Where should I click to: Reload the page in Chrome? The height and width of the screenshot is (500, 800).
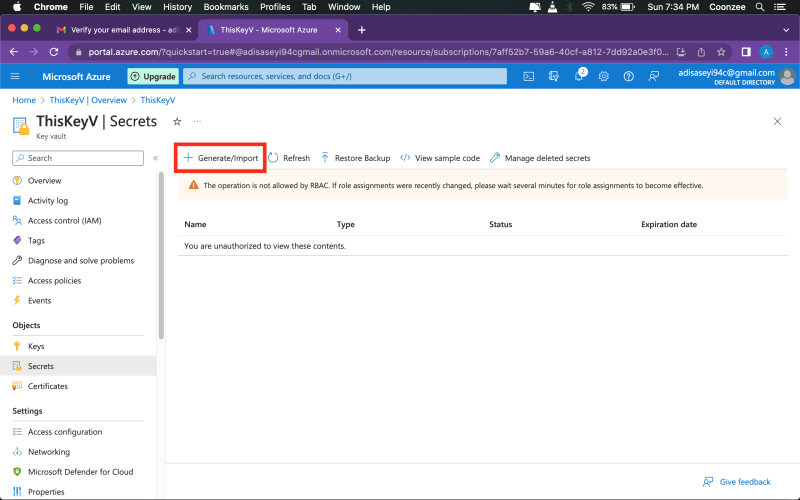click(54, 52)
